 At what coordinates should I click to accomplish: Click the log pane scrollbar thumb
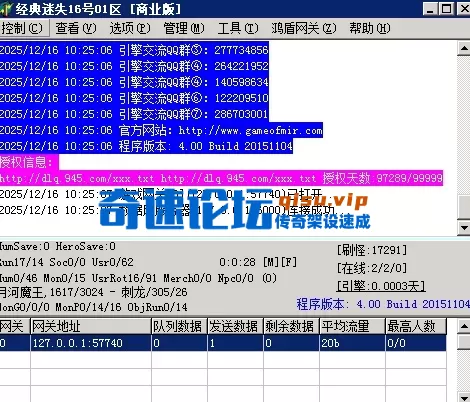click(x=464, y=207)
